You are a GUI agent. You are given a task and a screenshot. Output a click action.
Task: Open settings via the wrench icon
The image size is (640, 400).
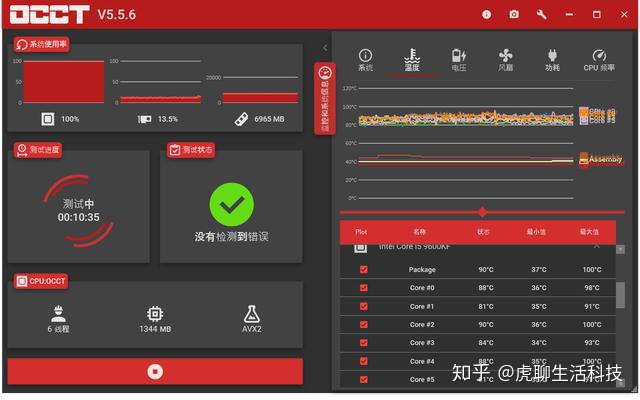click(541, 15)
